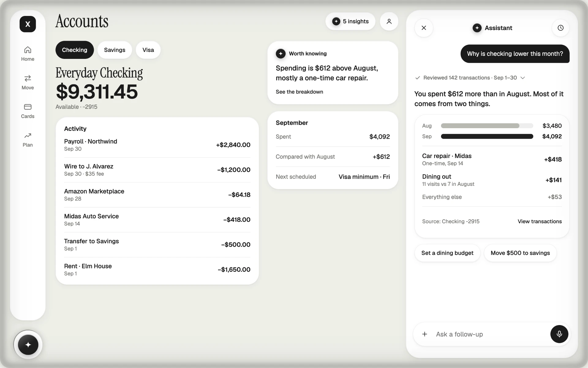
Task: Open the user profile icon
Action: 389,21
